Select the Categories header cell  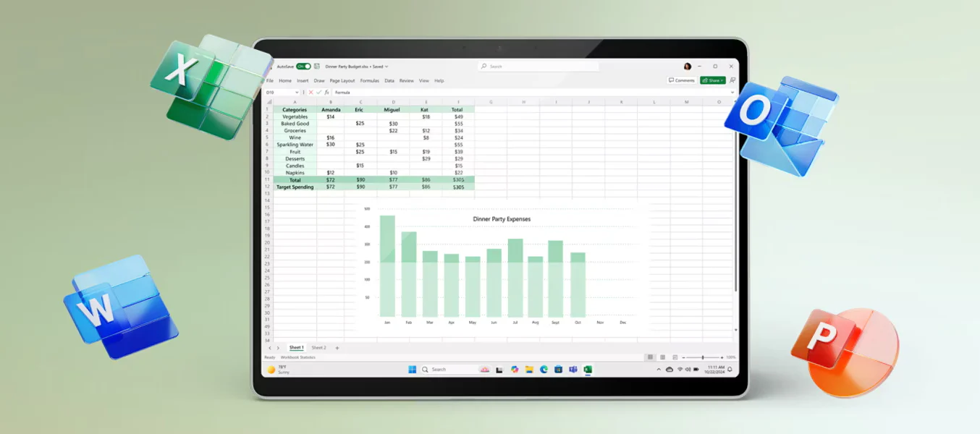click(x=295, y=109)
